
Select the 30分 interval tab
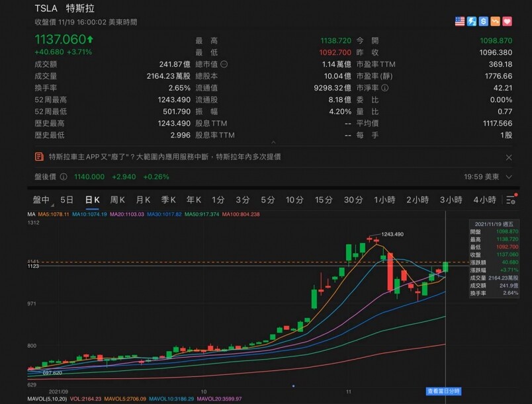tap(353, 200)
